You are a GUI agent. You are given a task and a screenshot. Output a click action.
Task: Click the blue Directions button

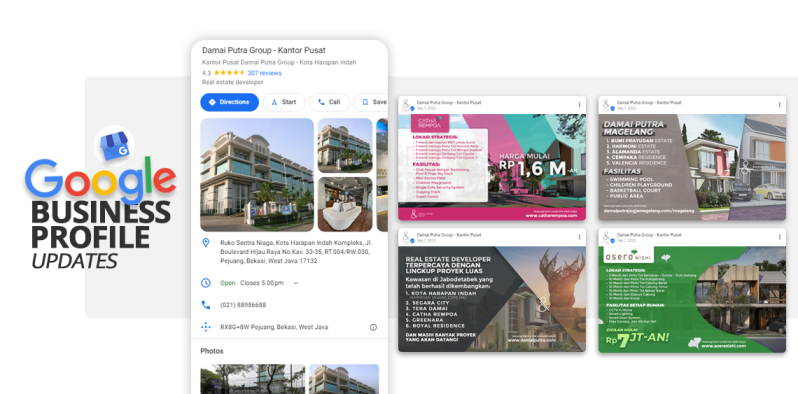pos(230,102)
